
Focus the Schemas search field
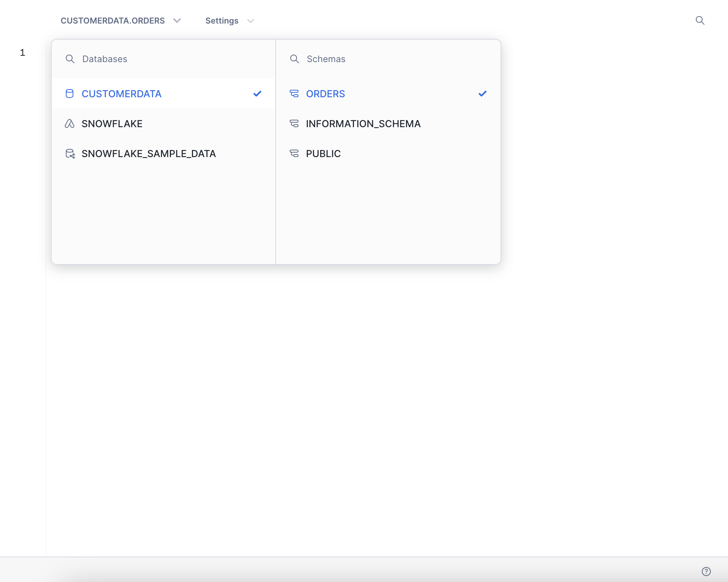coord(388,59)
